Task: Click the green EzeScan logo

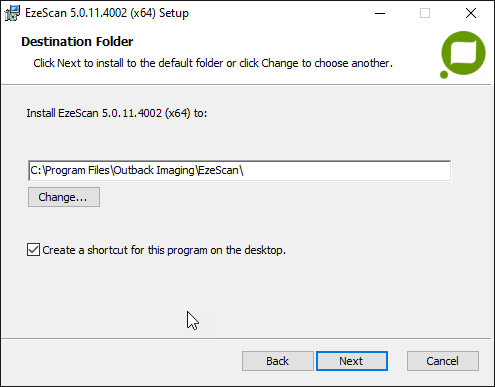Action: [463, 53]
